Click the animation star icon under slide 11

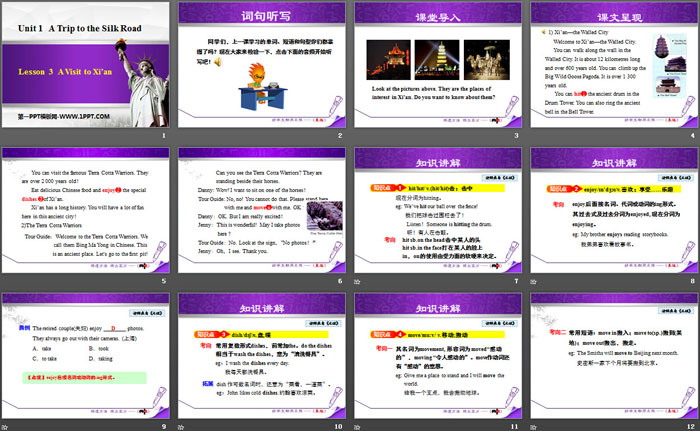point(357,427)
